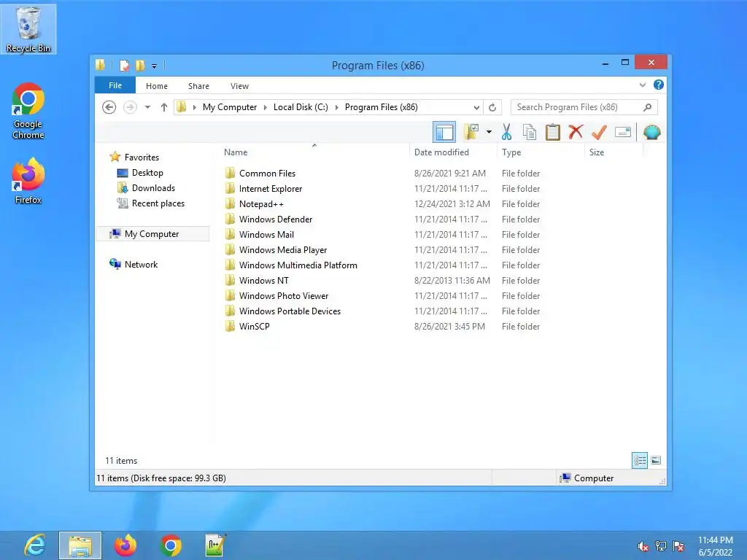Expand dropdown arrow after Local Disk (C:) breadcrumb
Viewport: 747px width, 560px height.
tap(337, 107)
